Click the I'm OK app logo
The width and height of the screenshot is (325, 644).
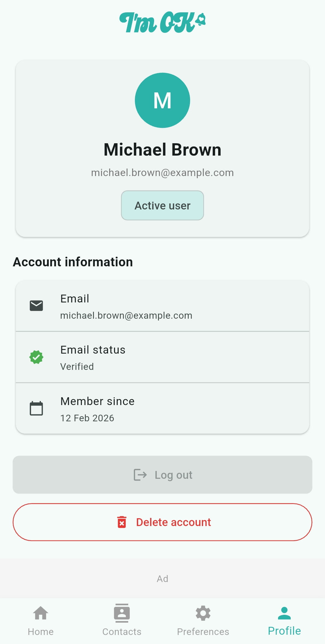tap(162, 23)
